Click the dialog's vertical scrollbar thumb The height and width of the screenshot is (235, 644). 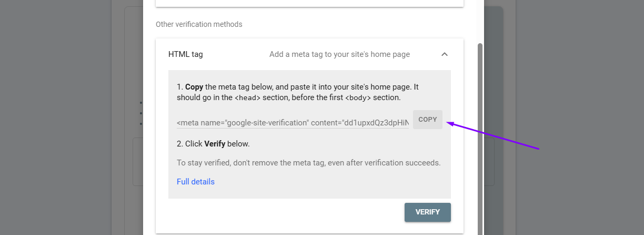pyautogui.click(x=480, y=132)
